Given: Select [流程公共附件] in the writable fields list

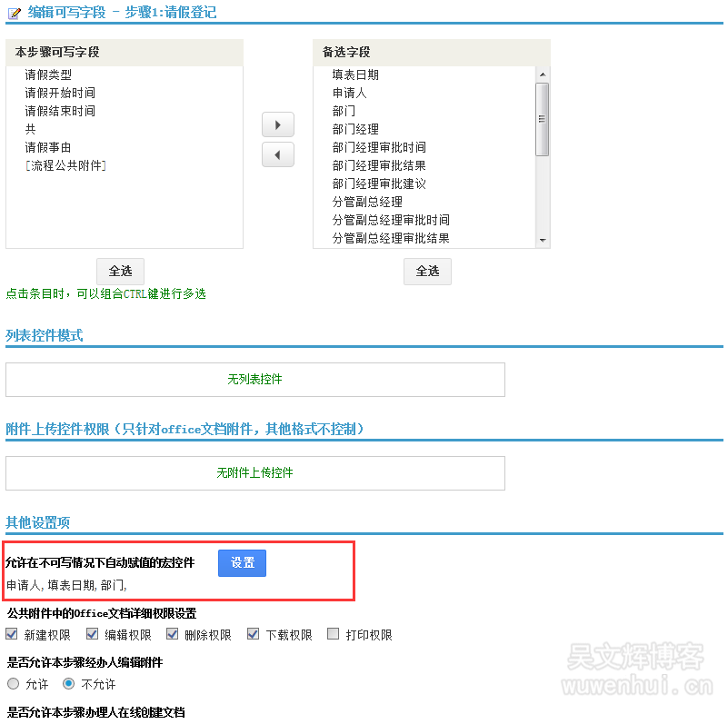Looking at the screenshot, I should point(65,165).
